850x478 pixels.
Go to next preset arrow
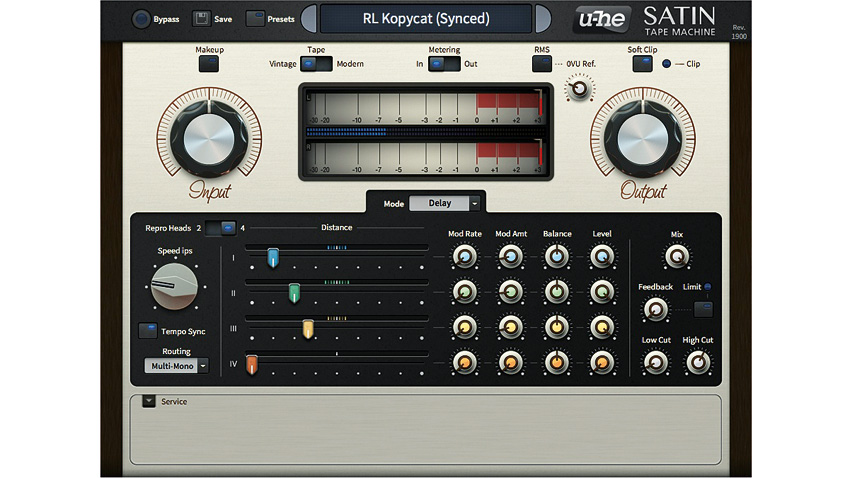tap(543, 19)
